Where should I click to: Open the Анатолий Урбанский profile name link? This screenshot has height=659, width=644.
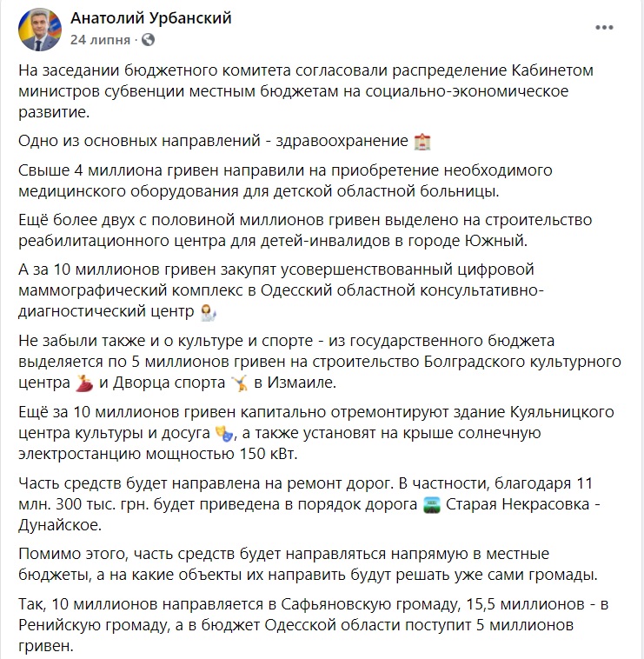tap(151, 18)
